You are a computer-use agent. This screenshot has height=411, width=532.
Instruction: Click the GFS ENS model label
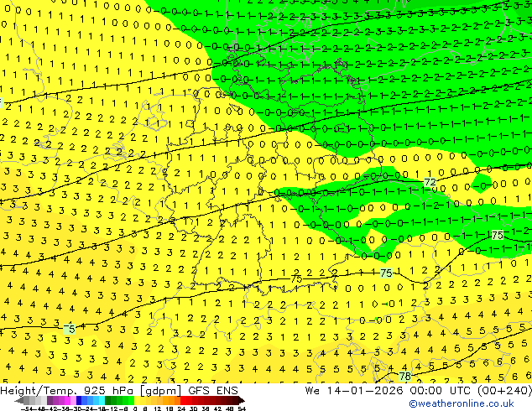tap(213, 390)
